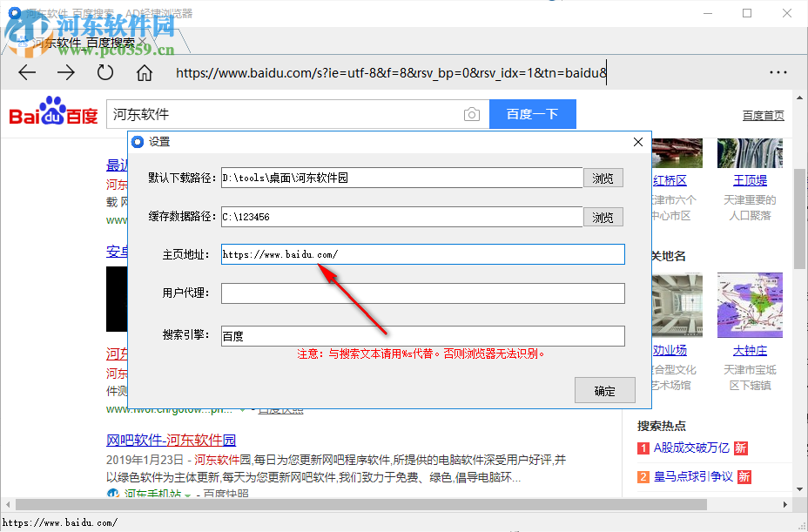Confirm settings with the 确定 button
The image size is (808, 532).
point(604,390)
